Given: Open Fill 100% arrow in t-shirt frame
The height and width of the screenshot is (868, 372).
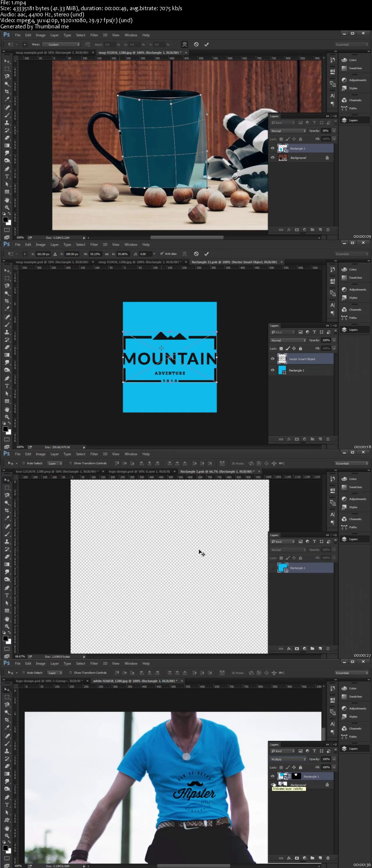Looking at the screenshot, I should 334,767.
